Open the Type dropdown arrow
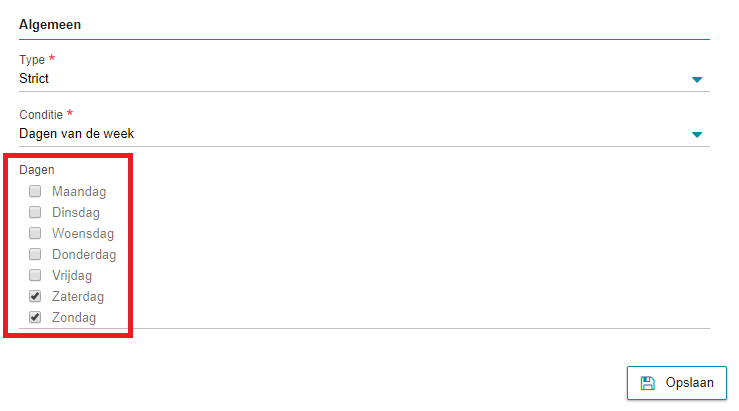Image resolution: width=739 pixels, height=411 pixels. [x=697, y=80]
